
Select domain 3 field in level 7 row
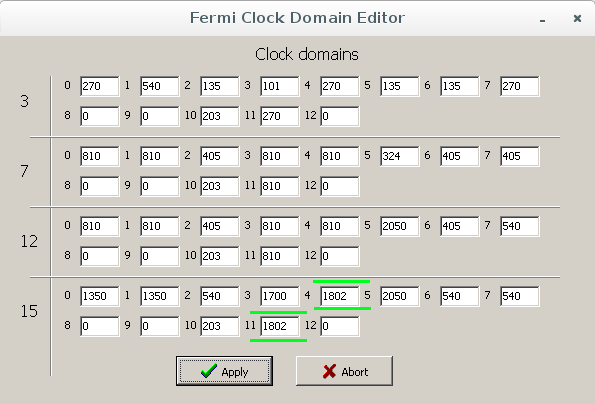(x=280, y=156)
